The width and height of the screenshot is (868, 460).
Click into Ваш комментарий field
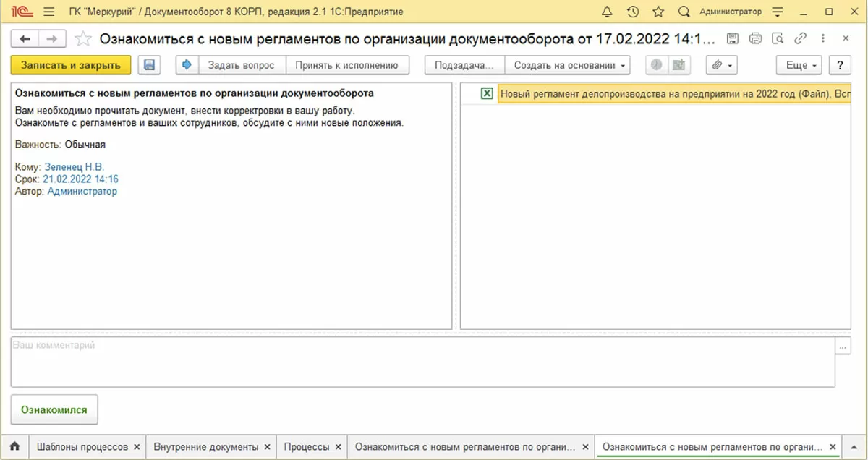point(422,362)
